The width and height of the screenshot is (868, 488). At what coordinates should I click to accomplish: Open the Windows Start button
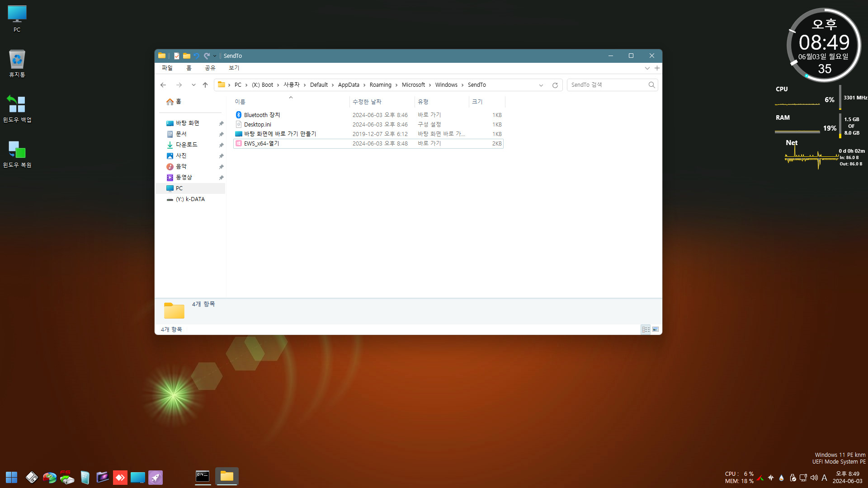11,477
